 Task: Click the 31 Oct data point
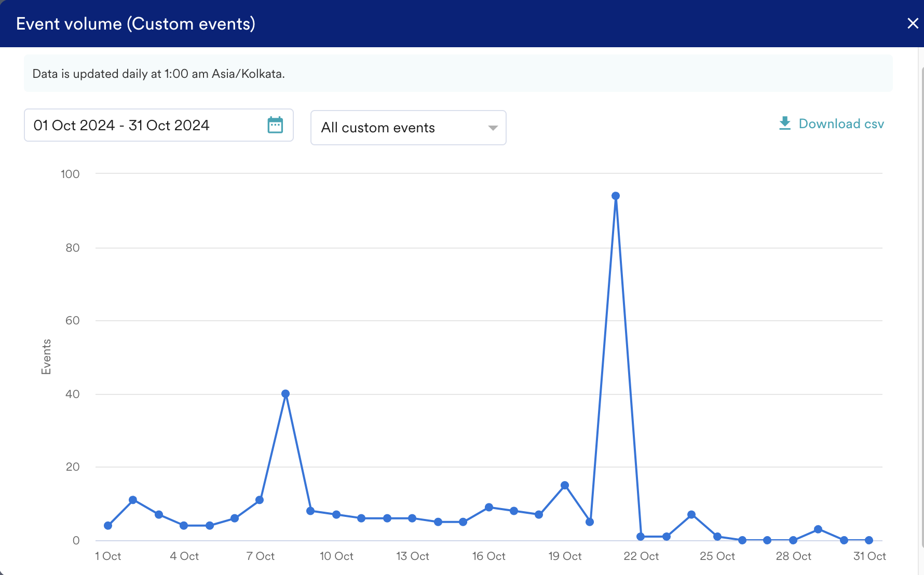point(869,540)
